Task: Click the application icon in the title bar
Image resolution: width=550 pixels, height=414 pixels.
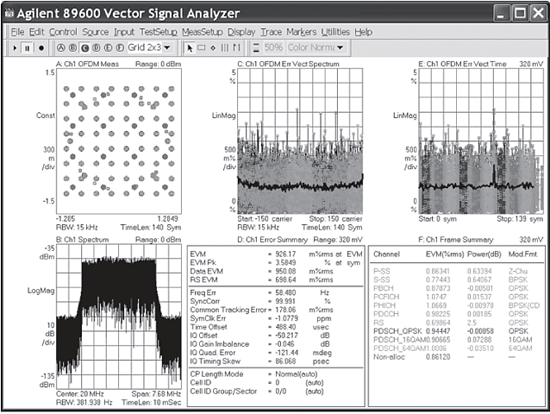Action: click(x=9, y=13)
